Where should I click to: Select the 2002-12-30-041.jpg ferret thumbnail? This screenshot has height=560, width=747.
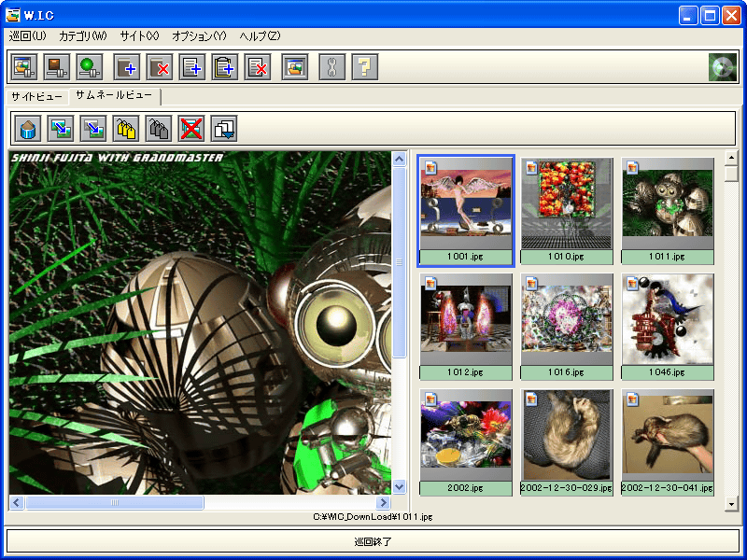668,441
